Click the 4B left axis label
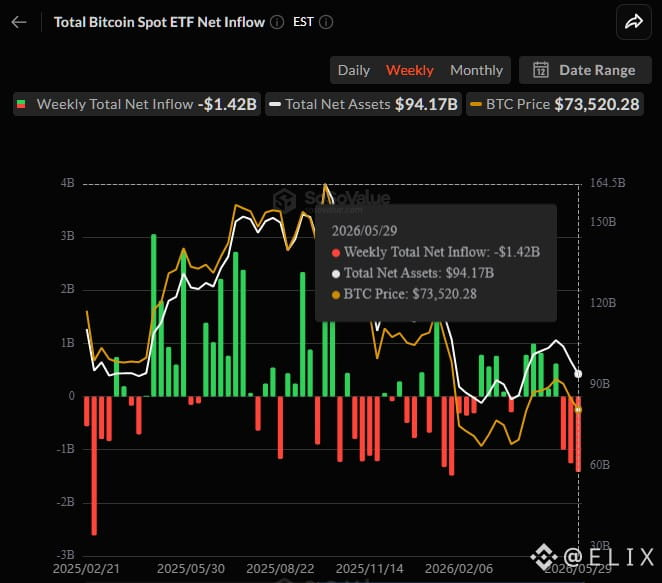 click(x=68, y=183)
